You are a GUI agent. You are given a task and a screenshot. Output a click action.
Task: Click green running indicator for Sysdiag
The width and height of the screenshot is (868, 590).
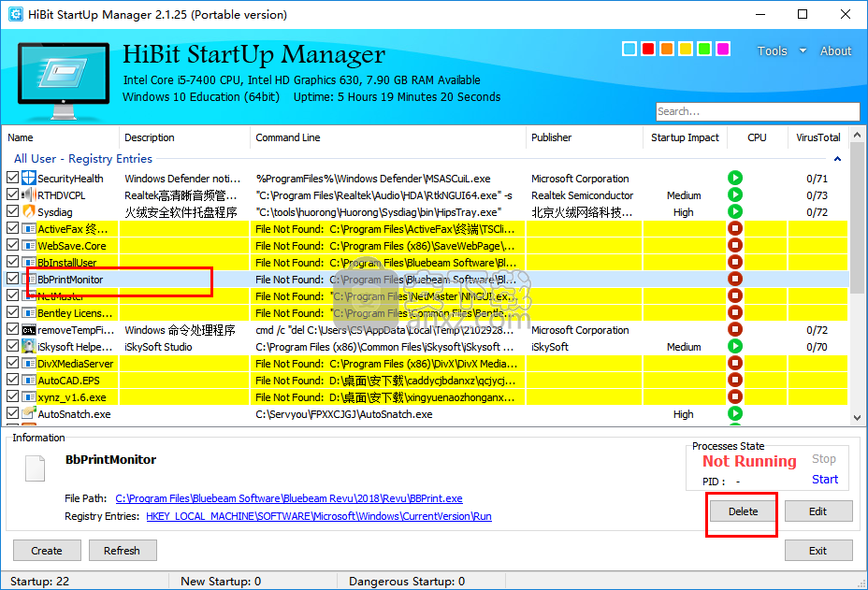[735, 211]
